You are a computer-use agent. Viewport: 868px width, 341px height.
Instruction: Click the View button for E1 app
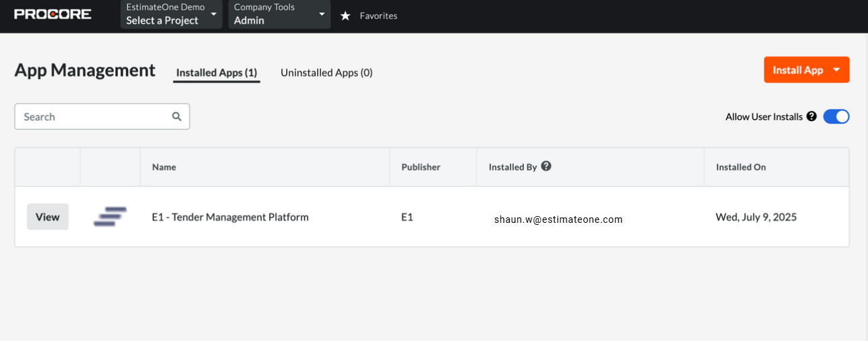48,217
